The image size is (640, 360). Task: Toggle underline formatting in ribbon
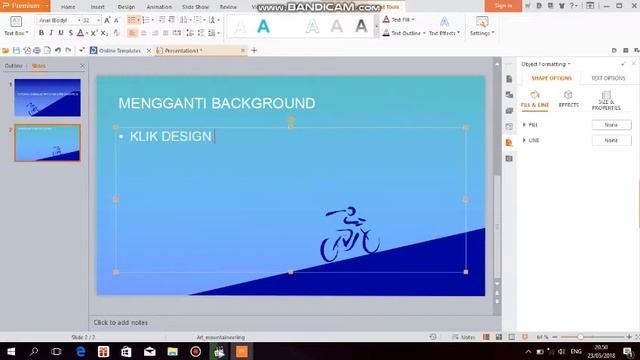[x=61, y=33]
